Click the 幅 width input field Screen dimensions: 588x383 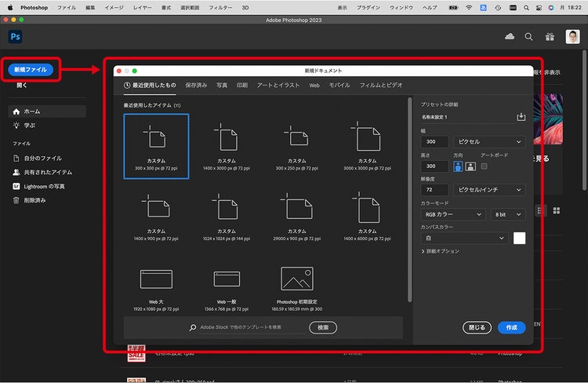pos(434,142)
